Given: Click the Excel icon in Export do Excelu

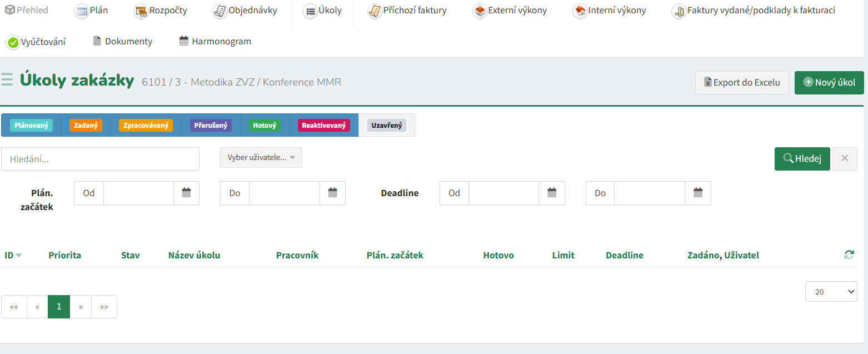Looking at the screenshot, I should [708, 83].
